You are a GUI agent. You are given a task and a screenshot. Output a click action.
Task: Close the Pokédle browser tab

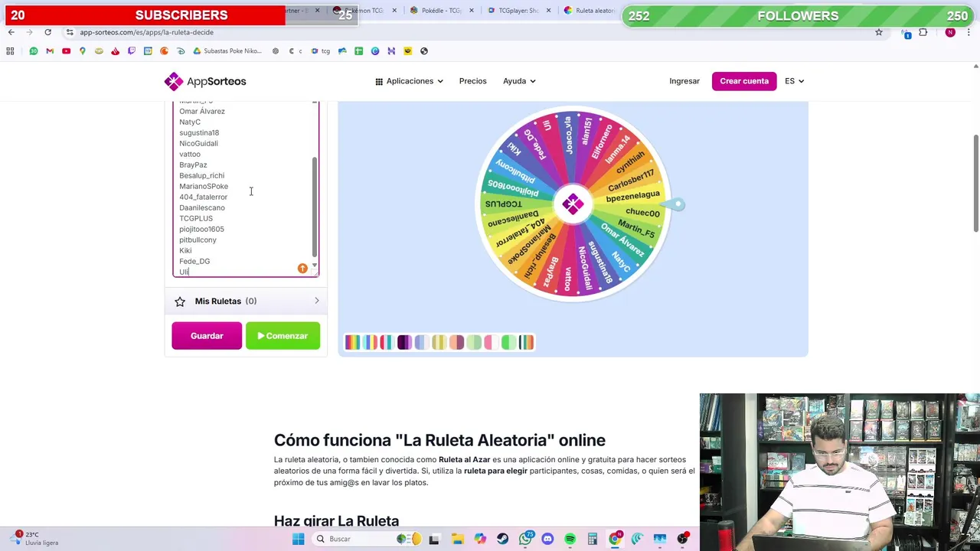472,11
